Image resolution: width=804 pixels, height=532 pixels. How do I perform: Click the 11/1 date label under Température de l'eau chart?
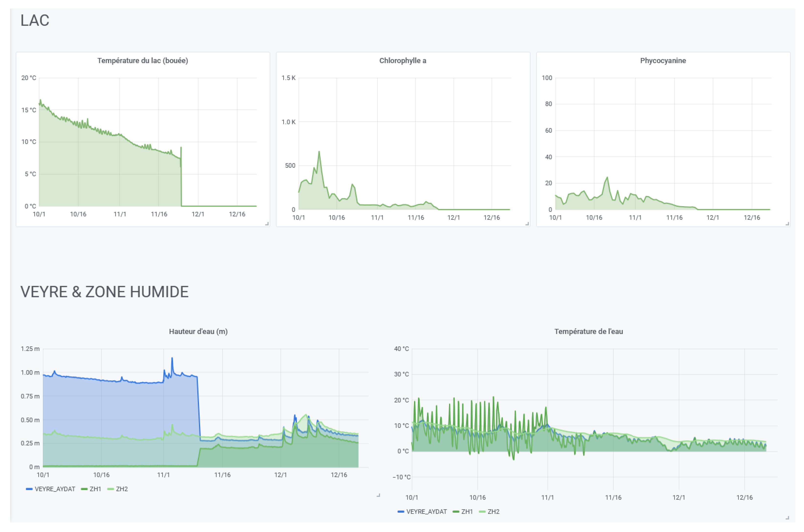click(x=547, y=498)
